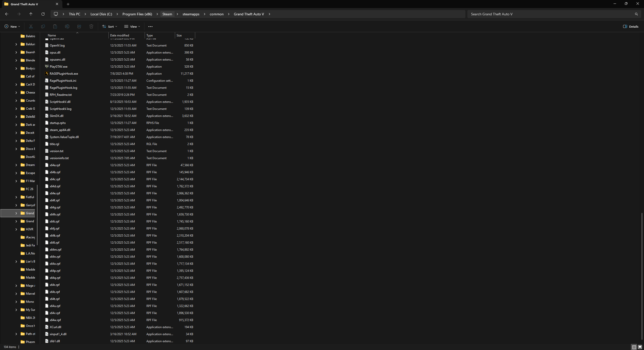Open the View dropdown
Image resolution: width=644 pixels, height=350 pixels.
click(132, 26)
